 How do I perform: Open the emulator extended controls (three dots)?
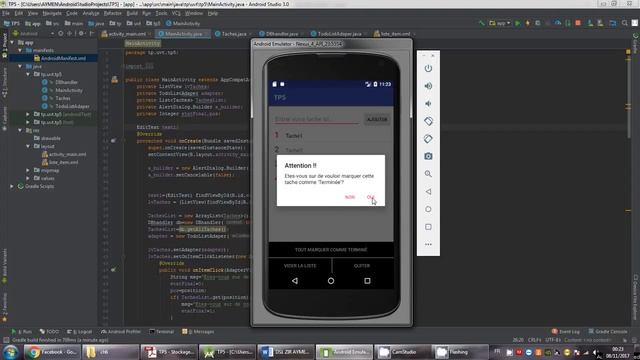(x=428, y=244)
